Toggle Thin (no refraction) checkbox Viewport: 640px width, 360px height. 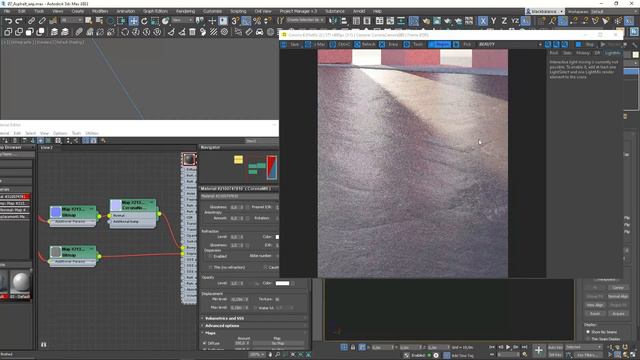point(210,267)
